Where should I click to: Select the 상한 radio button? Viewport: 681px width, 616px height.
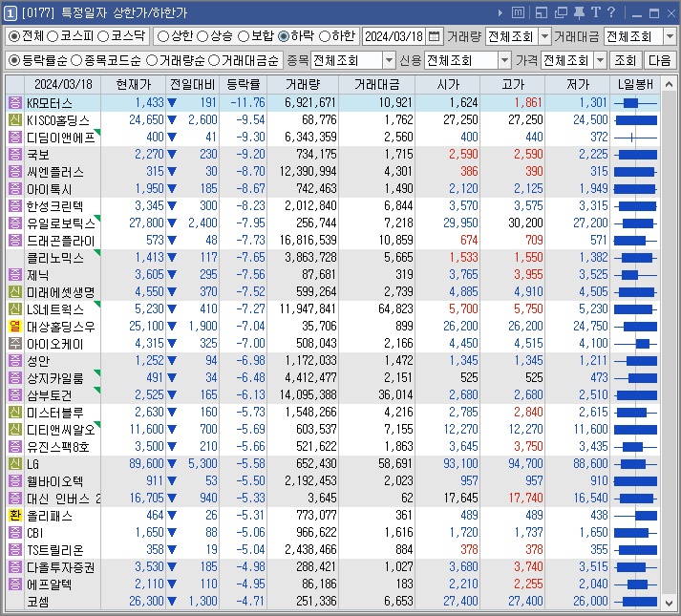tap(175, 36)
